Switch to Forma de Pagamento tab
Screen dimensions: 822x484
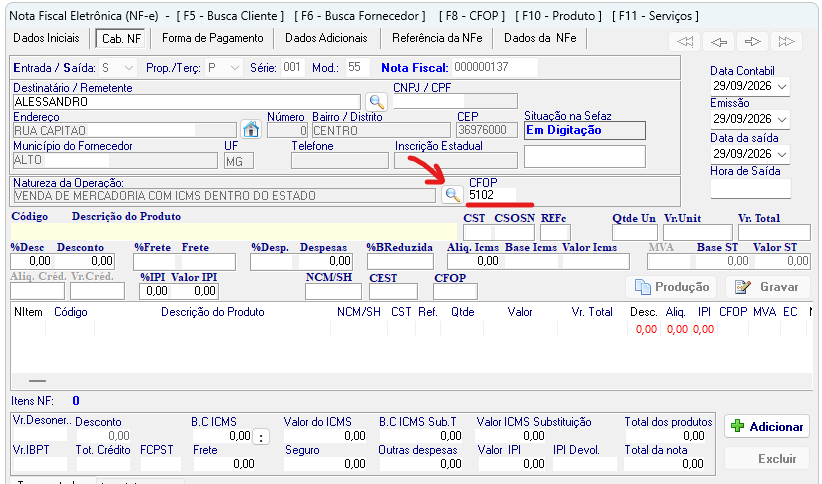212,38
